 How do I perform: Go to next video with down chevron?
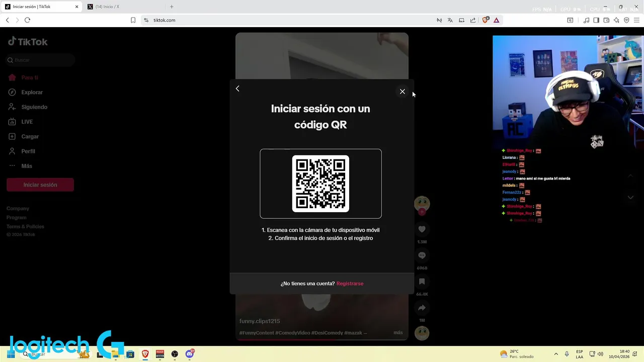point(630,198)
